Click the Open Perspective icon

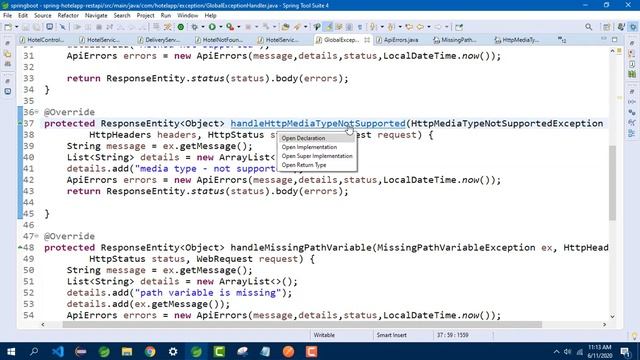(607, 27)
